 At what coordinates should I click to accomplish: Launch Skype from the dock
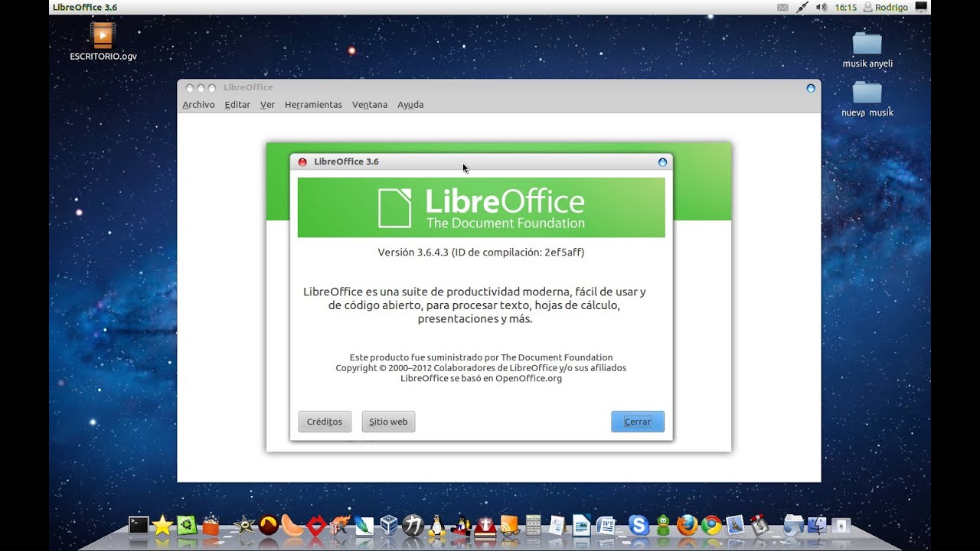639,525
